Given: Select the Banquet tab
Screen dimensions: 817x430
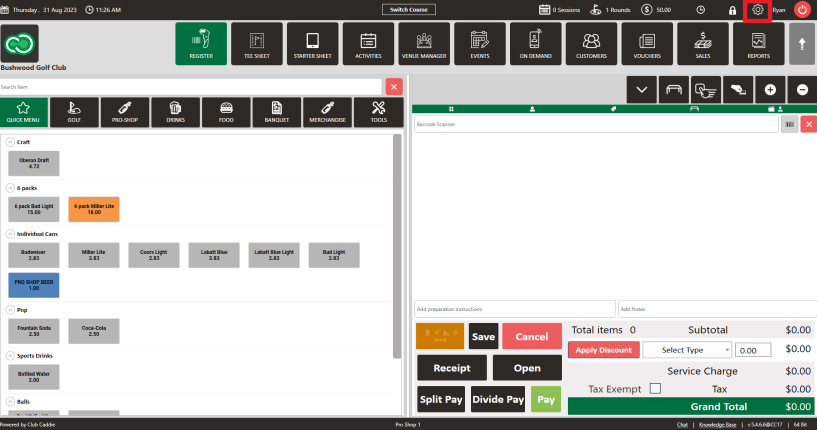Looking at the screenshot, I should [277, 112].
